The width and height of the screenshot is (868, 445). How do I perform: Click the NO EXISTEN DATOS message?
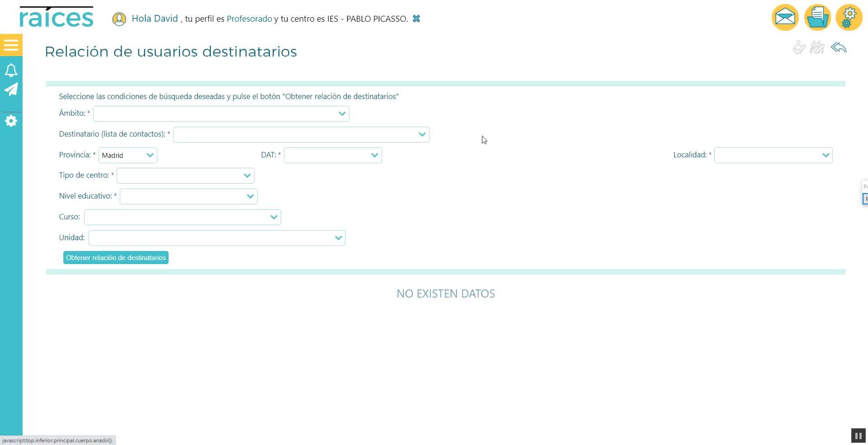[446, 294]
